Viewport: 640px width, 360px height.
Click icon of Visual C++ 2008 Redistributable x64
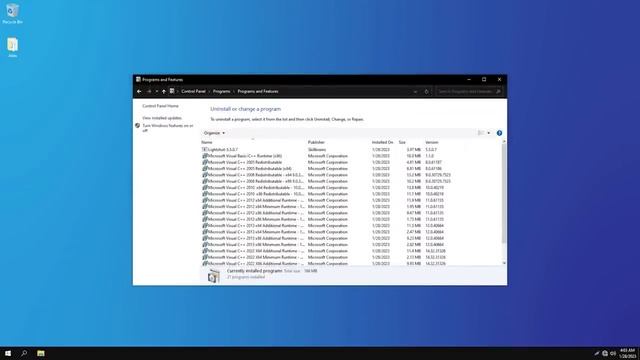pyautogui.click(x=205, y=175)
